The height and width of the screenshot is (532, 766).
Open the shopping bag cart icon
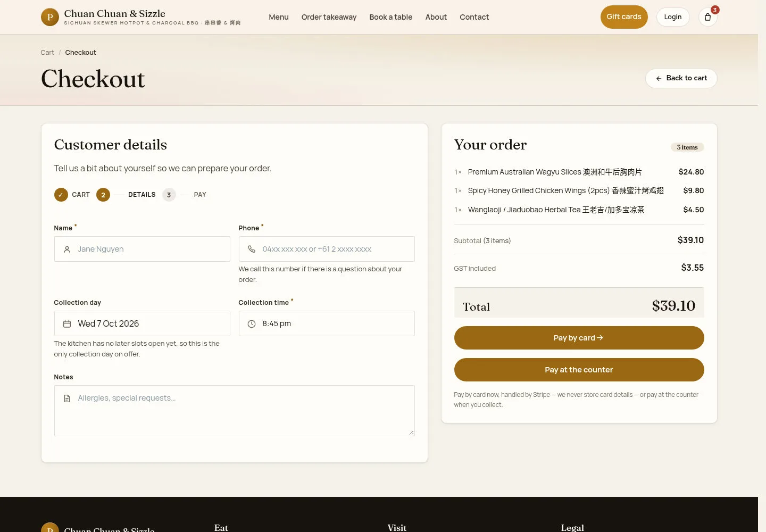pyautogui.click(x=707, y=17)
